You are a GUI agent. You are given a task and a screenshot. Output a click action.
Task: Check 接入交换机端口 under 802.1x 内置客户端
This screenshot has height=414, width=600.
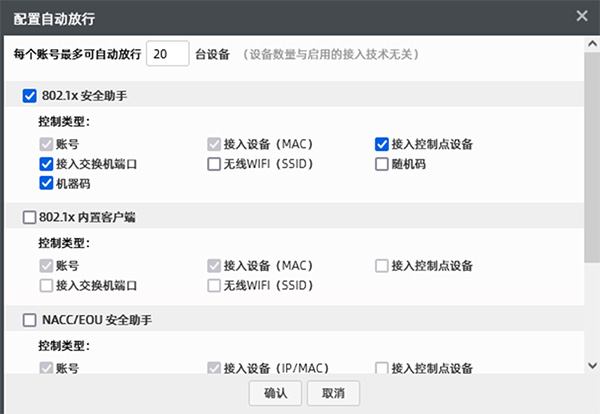click(46, 286)
